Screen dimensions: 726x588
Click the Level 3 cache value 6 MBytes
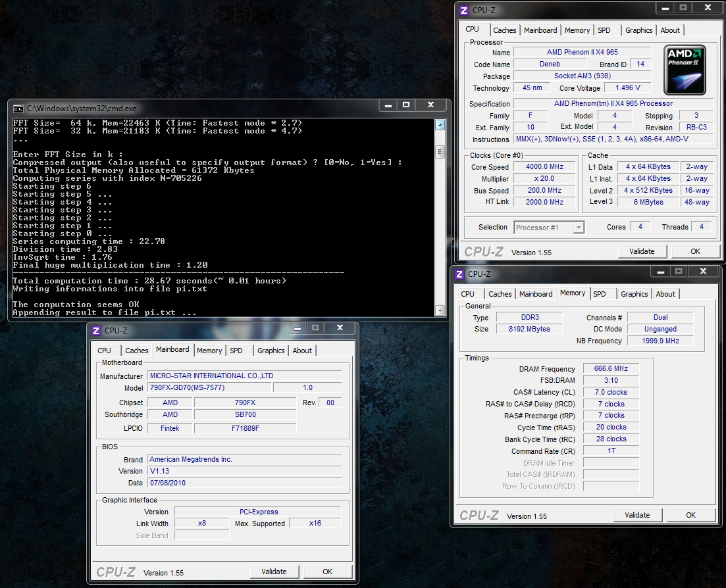click(x=648, y=202)
